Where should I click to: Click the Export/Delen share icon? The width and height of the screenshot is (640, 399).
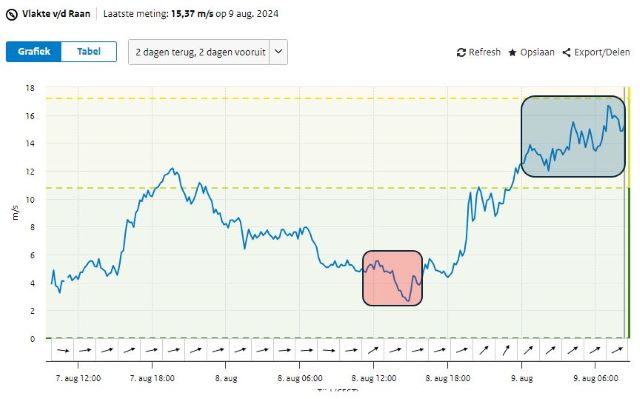tap(567, 53)
